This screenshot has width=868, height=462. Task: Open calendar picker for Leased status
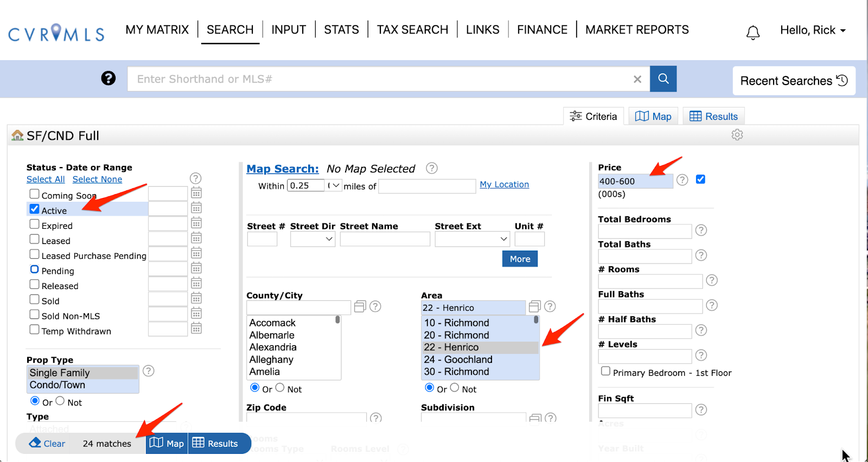(x=196, y=238)
